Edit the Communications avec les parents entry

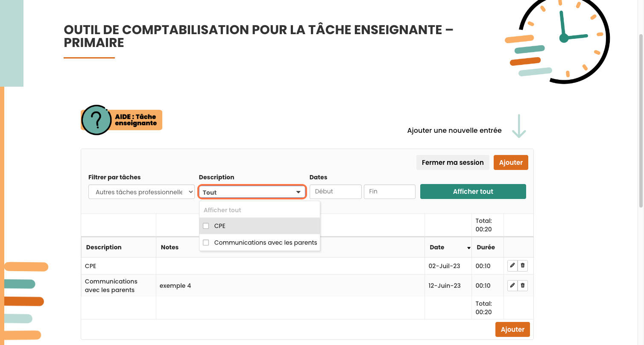(512, 285)
